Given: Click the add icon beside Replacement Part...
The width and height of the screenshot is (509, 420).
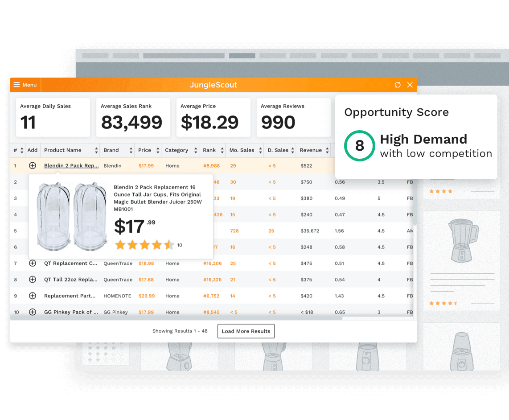Looking at the screenshot, I should (x=33, y=296).
